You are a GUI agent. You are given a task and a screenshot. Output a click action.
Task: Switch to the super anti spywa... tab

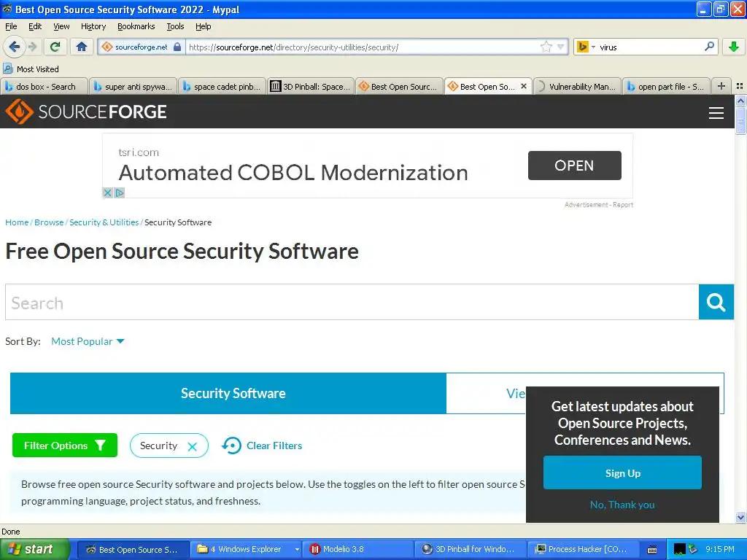click(x=133, y=86)
